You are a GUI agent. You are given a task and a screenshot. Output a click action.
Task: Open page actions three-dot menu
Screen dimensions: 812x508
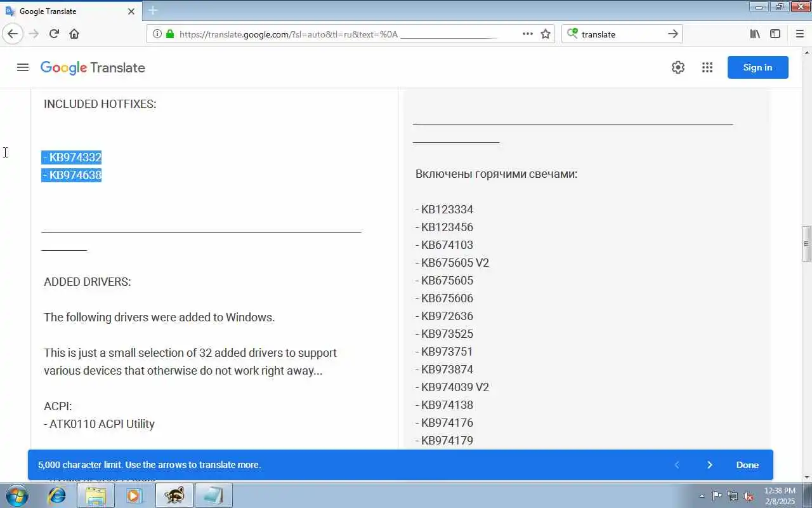(527, 34)
